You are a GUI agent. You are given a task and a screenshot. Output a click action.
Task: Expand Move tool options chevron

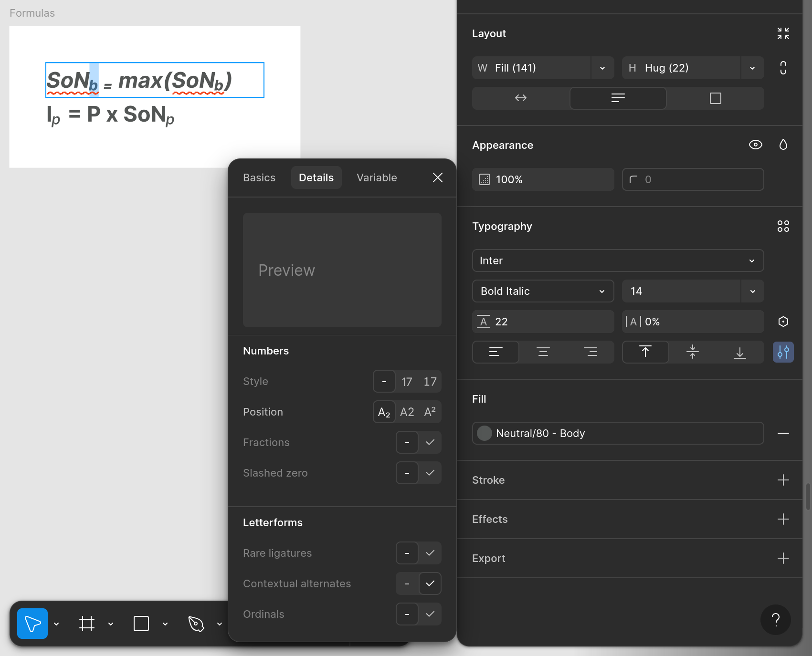click(x=56, y=624)
